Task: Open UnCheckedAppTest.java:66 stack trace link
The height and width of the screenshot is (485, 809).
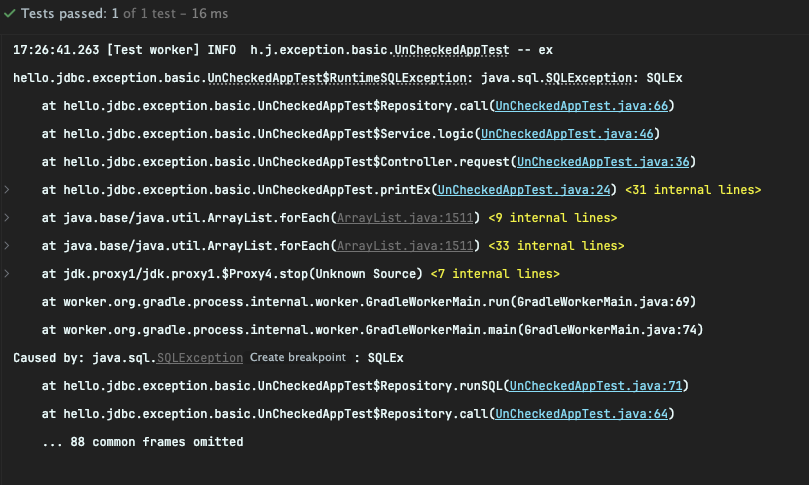Action: (x=581, y=106)
